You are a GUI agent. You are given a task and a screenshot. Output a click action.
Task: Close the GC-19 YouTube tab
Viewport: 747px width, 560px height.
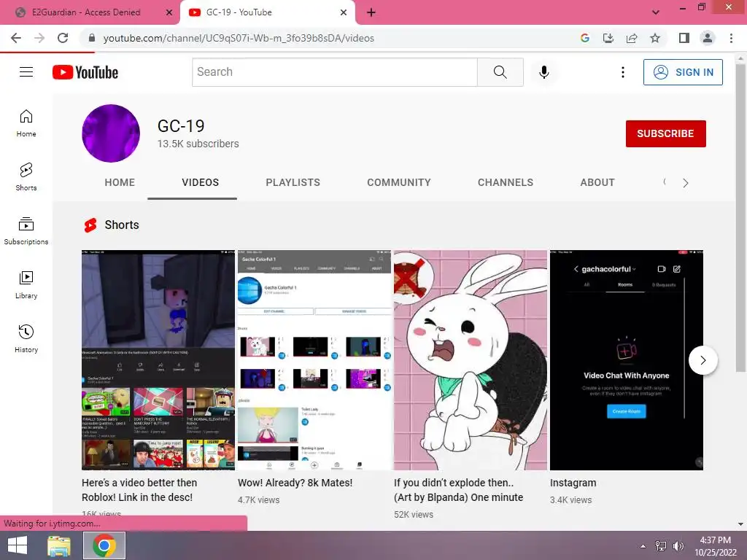tap(344, 12)
